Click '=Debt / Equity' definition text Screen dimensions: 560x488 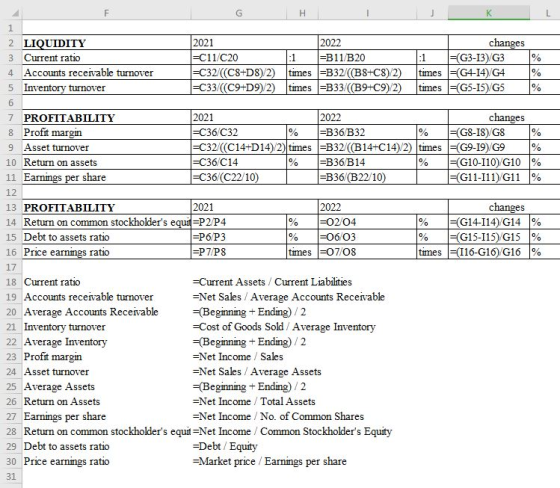point(225,446)
